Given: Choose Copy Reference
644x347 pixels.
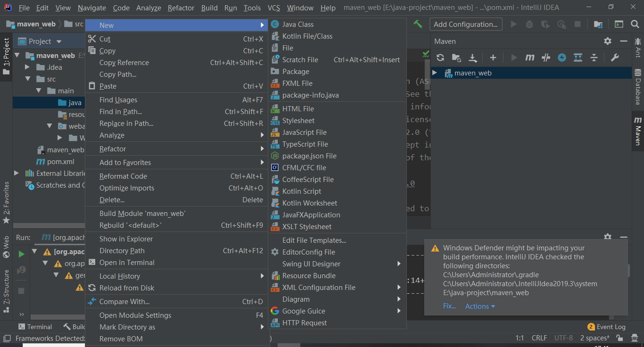Looking at the screenshot, I should (x=176, y=63).
